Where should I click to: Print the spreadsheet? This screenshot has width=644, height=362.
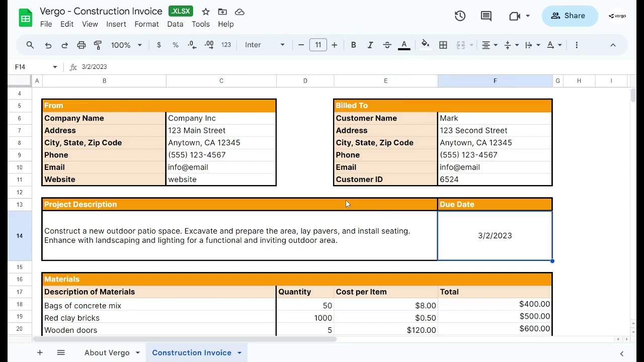pos(82,45)
